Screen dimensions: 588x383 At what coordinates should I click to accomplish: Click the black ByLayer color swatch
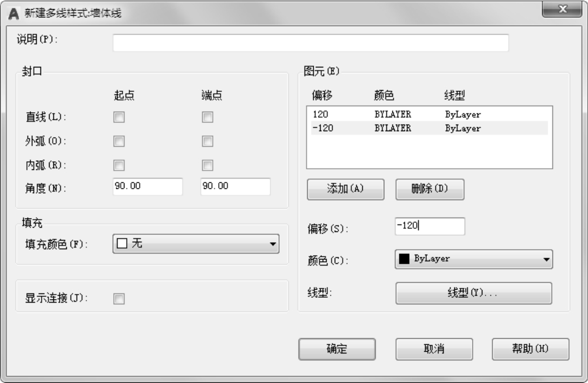404,259
